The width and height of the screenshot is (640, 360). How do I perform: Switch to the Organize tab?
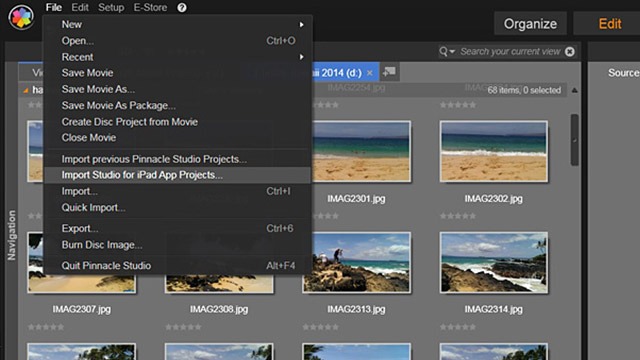[x=530, y=24]
